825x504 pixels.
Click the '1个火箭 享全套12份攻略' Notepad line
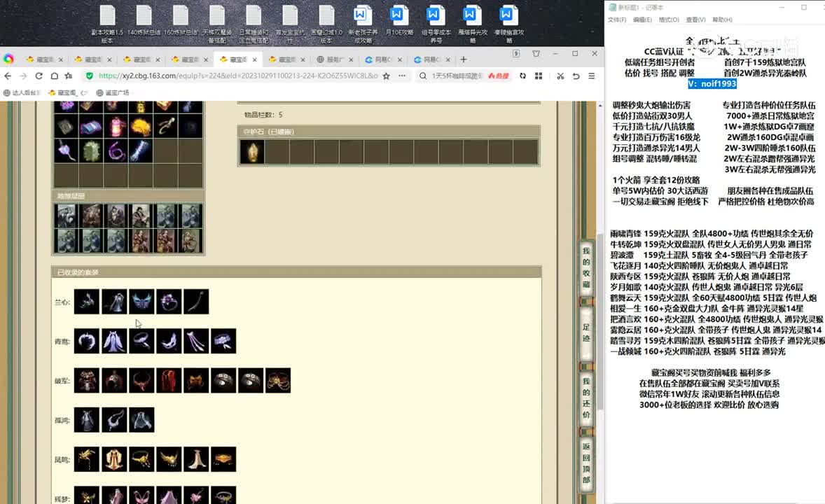point(656,180)
